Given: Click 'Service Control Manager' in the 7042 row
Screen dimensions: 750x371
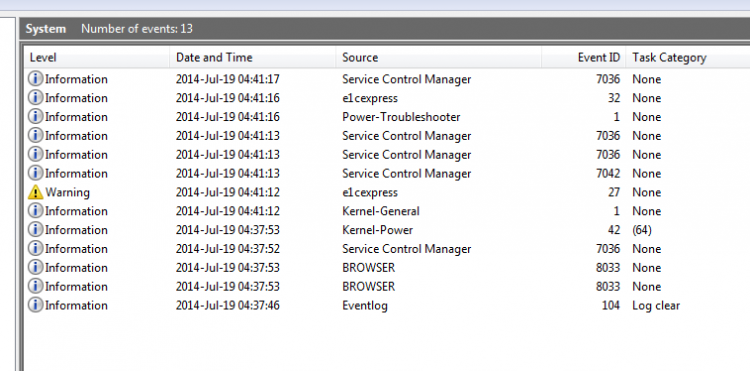Looking at the screenshot, I should [407, 174].
